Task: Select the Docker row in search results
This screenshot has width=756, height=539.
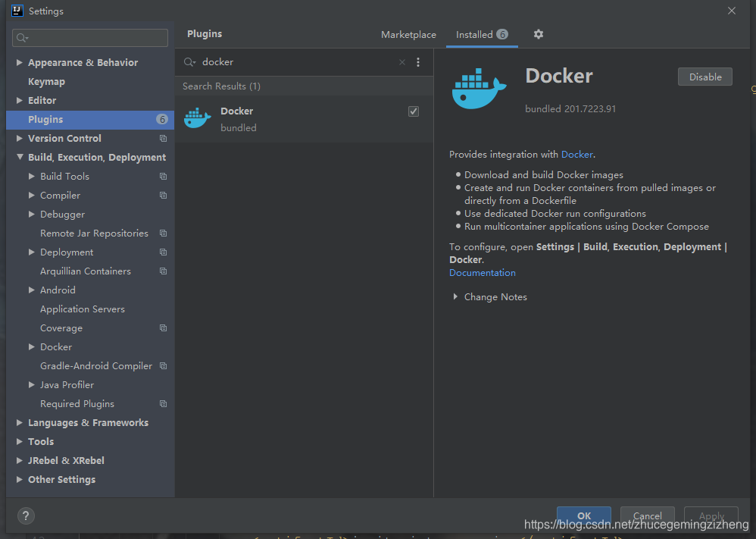Action: point(304,119)
